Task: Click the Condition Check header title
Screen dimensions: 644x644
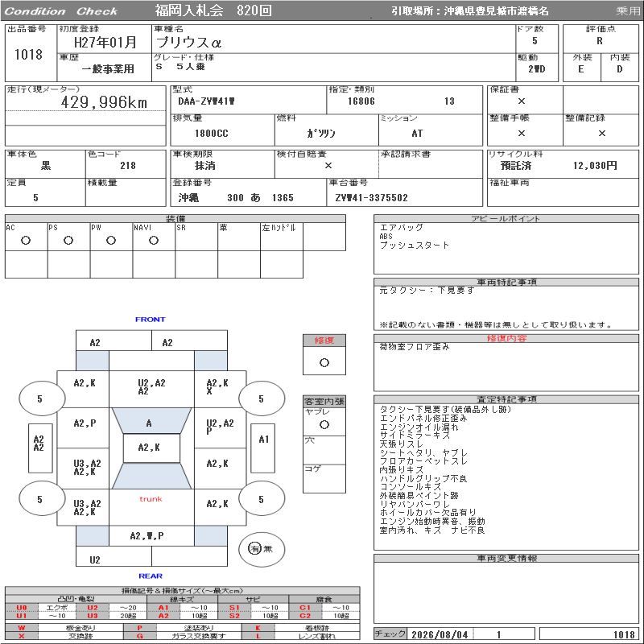Action: click(x=61, y=11)
